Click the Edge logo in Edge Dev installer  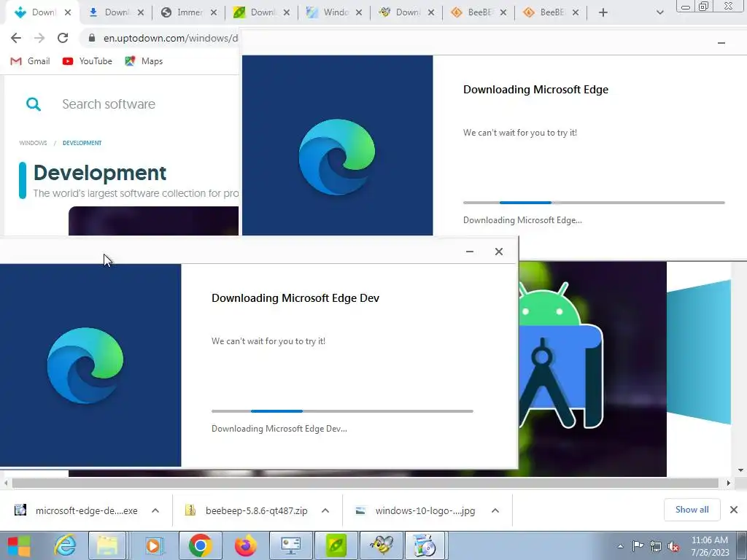pyautogui.click(x=85, y=366)
